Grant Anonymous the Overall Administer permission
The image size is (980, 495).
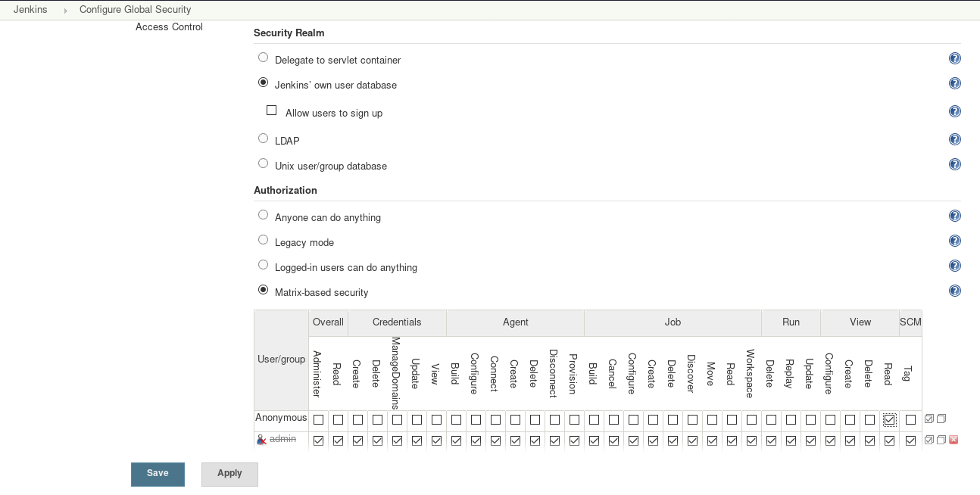pos(318,419)
